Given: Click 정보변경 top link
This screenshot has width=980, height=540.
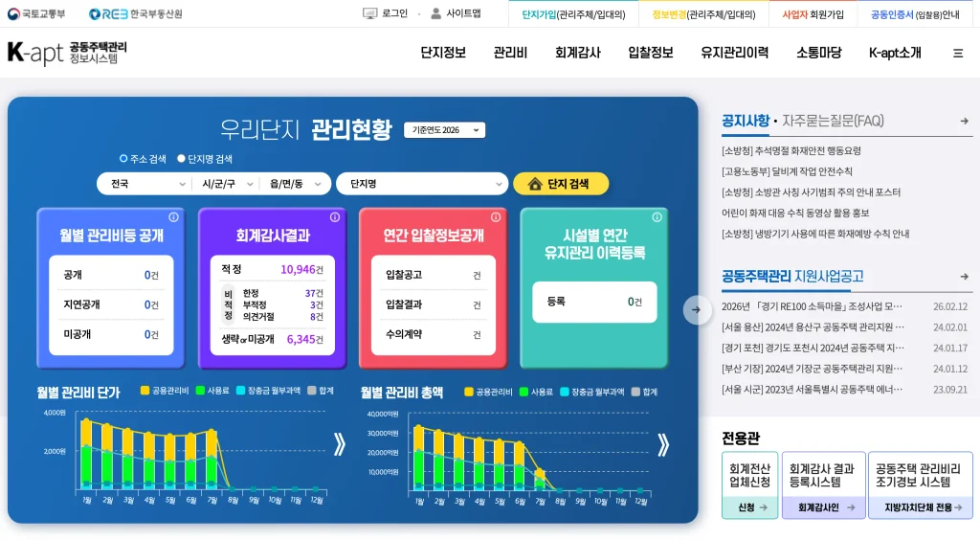Looking at the screenshot, I should click(703, 14).
